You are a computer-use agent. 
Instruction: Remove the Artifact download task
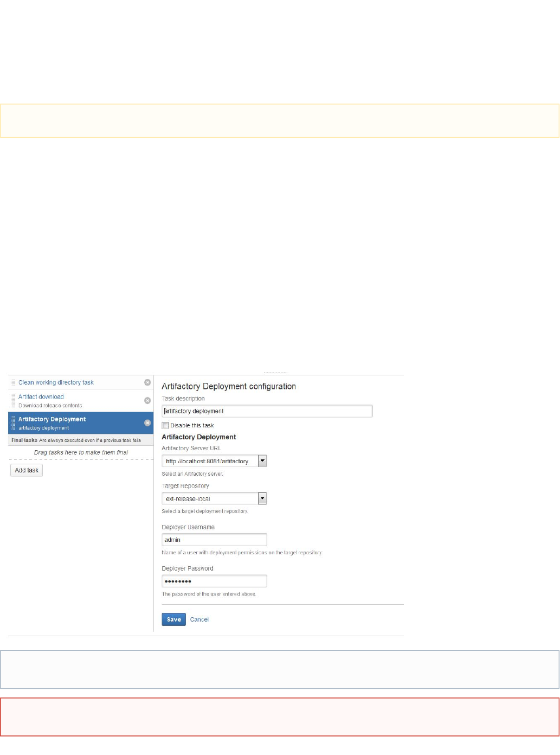(x=147, y=400)
